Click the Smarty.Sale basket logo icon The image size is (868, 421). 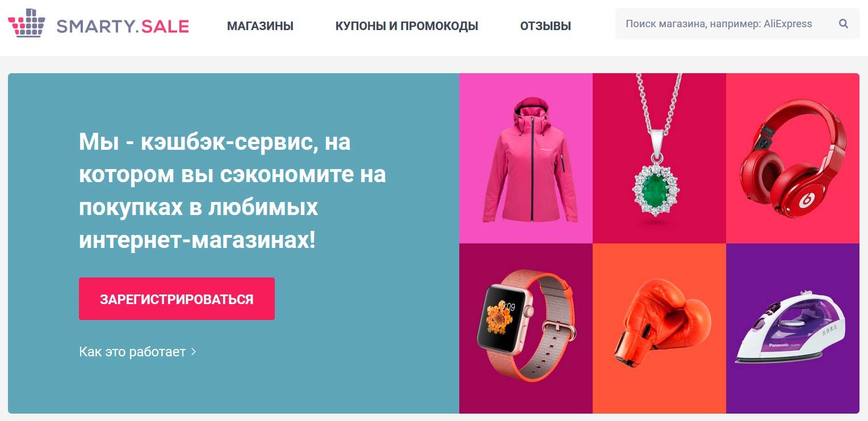pyautogui.click(x=27, y=24)
